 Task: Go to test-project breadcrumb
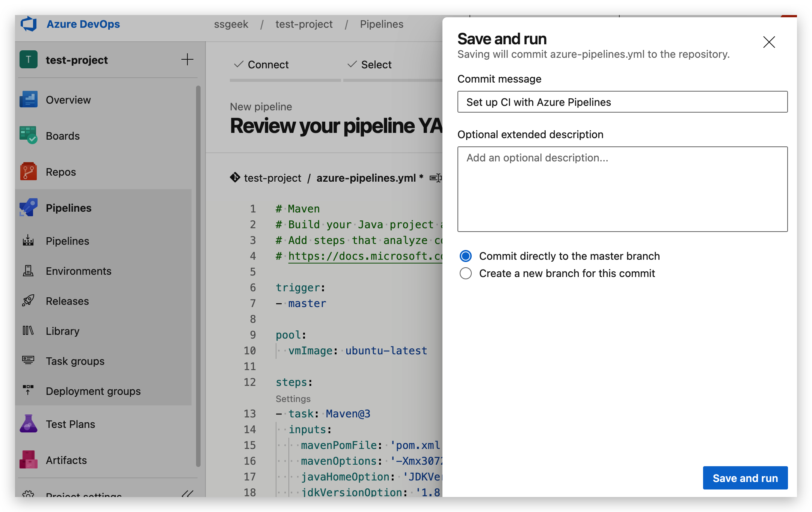click(304, 24)
